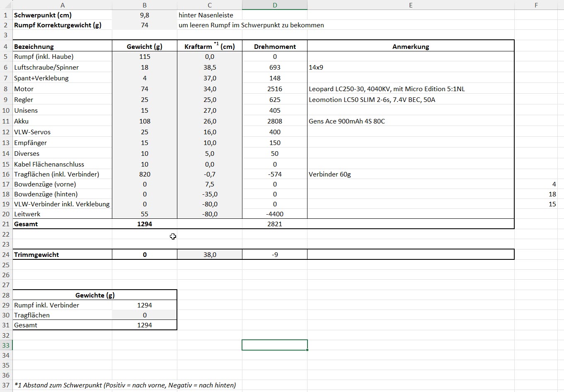Click the 'Empfänger' label cell

tap(62, 143)
